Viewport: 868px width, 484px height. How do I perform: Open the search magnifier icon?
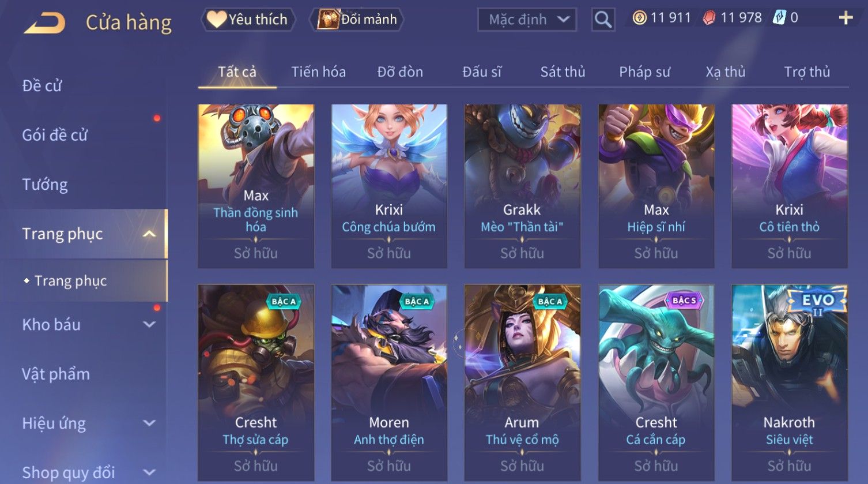coord(603,20)
